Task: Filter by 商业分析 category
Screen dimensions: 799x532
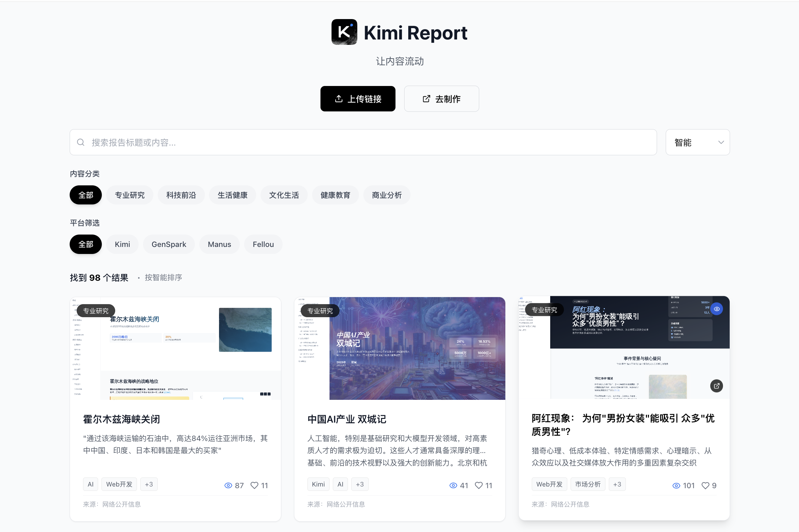Action: pos(387,195)
